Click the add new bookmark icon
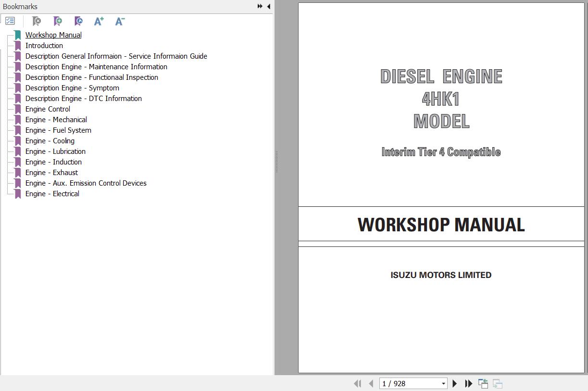This screenshot has height=391, width=588. (57, 21)
